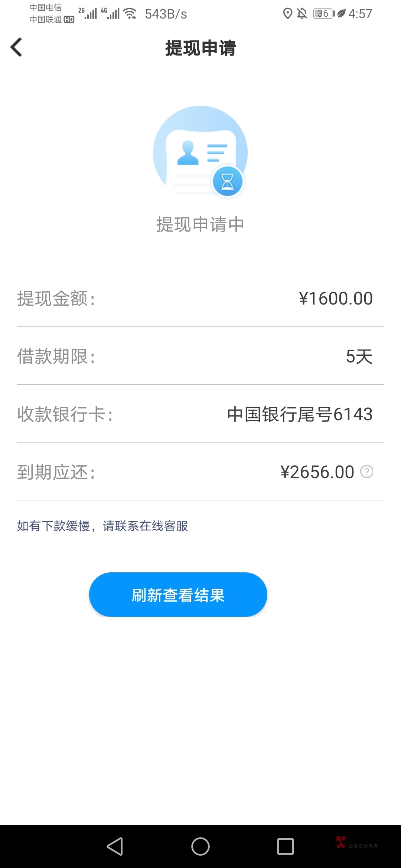
Task: Tap the 请联系在线客服 customer service link
Action: (145, 526)
